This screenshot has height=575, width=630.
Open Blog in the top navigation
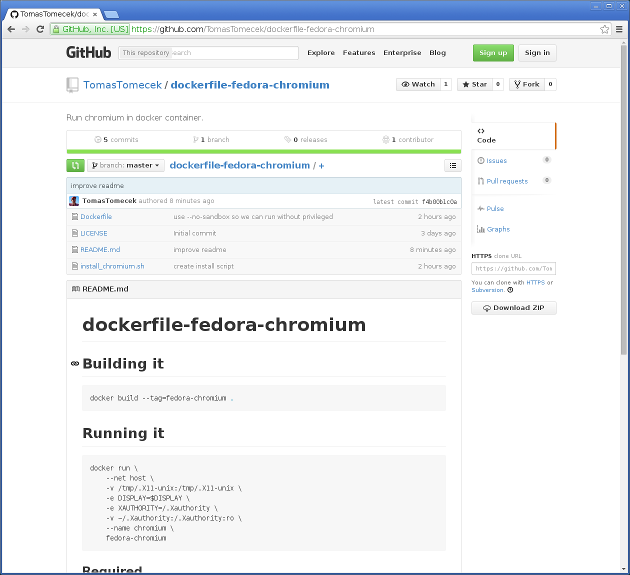(x=438, y=53)
